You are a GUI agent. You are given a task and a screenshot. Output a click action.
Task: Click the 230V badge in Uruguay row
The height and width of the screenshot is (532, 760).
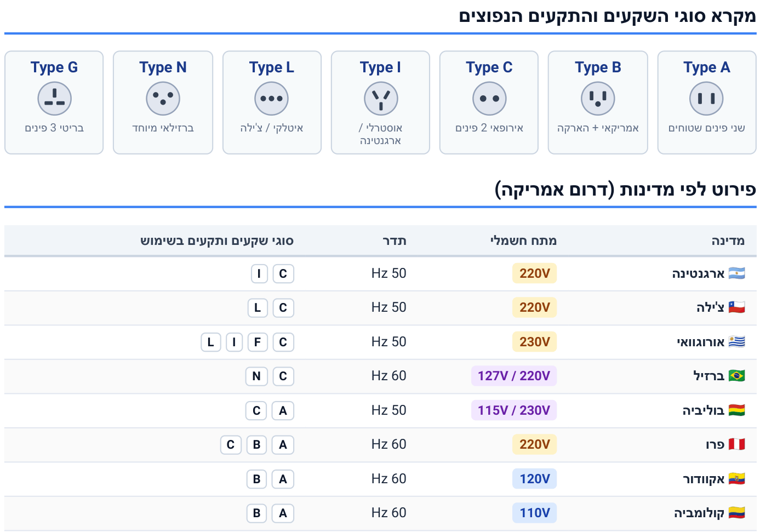click(x=534, y=342)
